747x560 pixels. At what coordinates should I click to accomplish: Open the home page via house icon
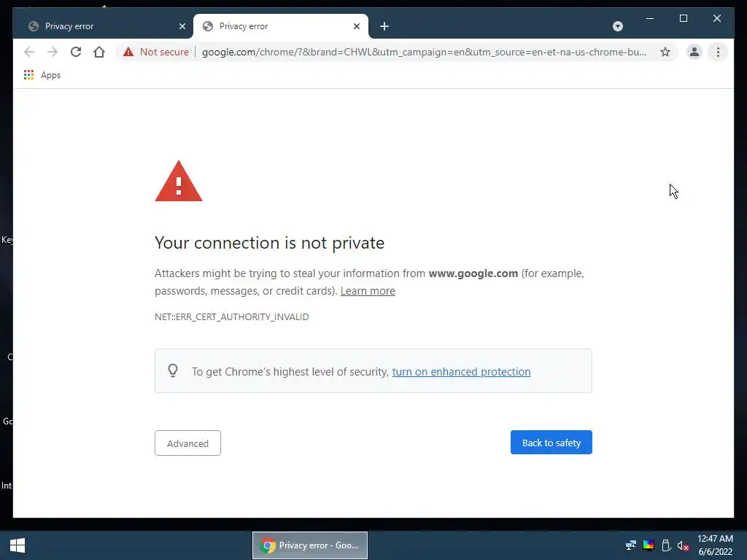coord(99,52)
